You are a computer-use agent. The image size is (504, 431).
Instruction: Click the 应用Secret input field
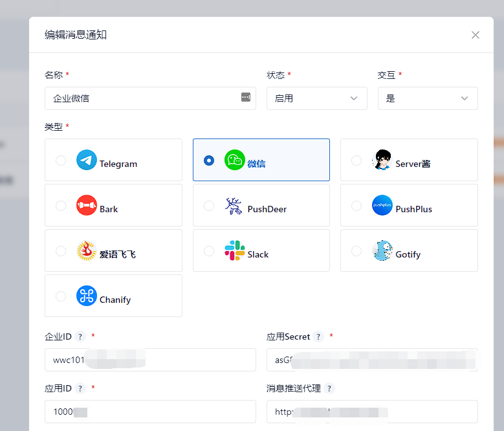tap(372, 360)
